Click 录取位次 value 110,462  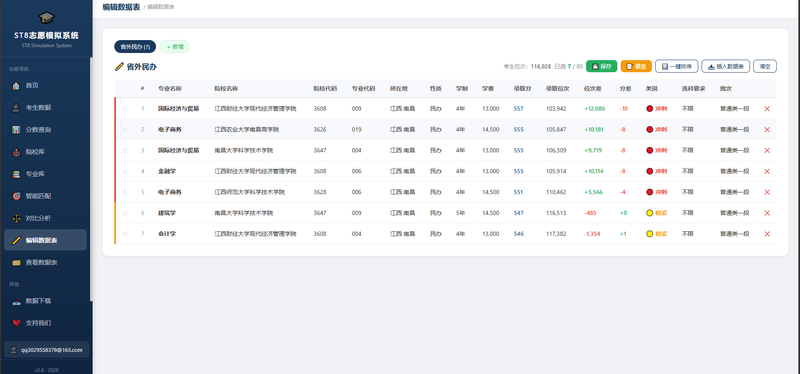[556, 192]
